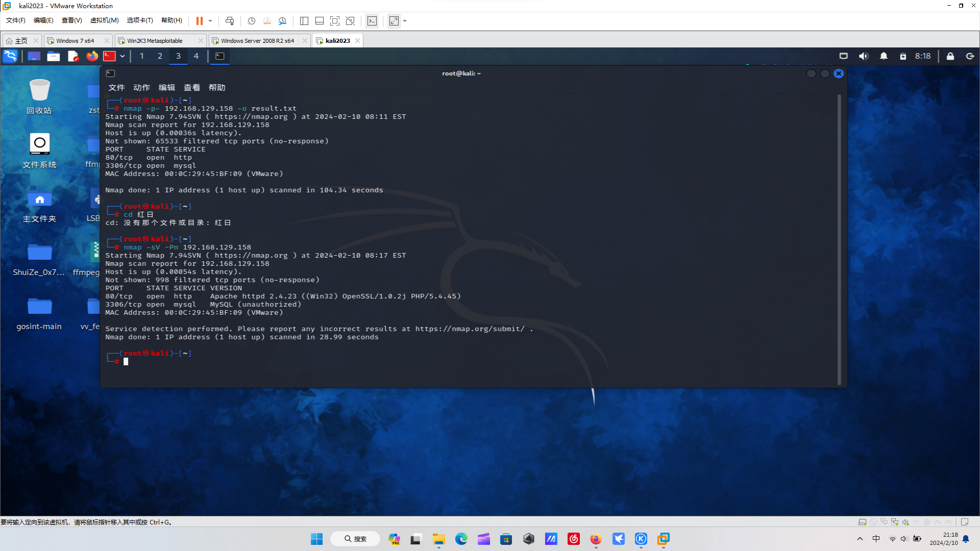
Task: Open the snapshot manager
Action: point(282,21)
